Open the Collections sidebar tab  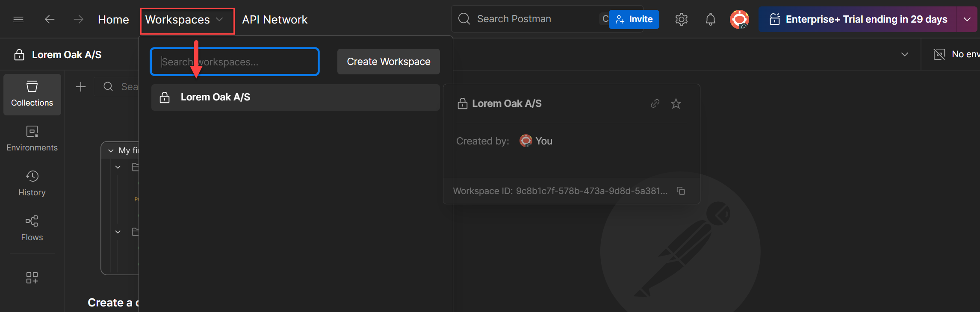coord(32,94)
